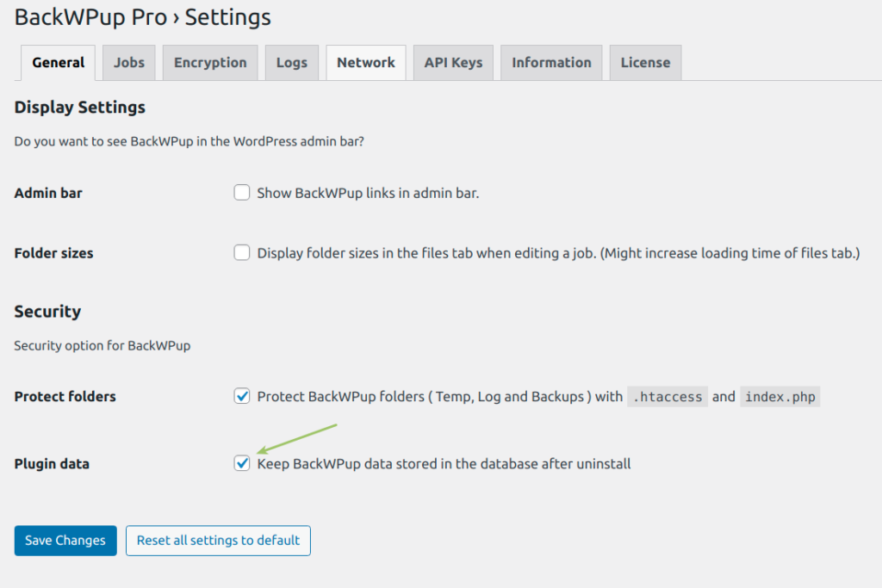Select the Encryption tab

[209, 62]
